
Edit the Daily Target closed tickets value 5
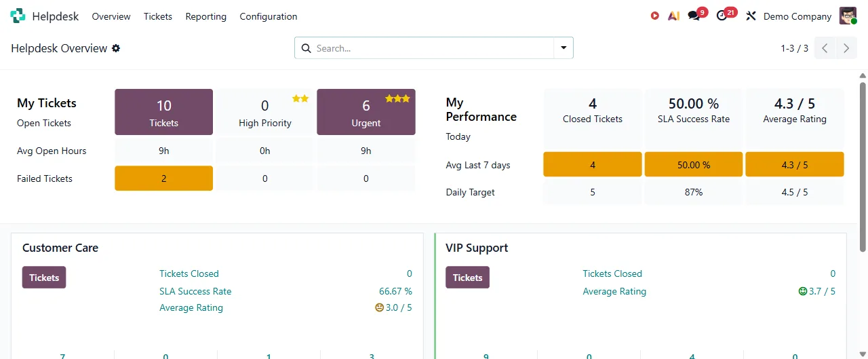coord(593,192)
